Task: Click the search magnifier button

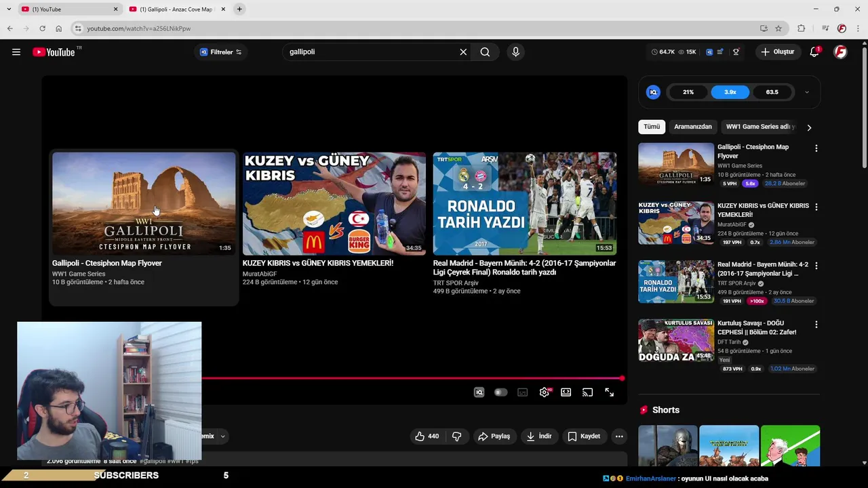Action: [x=485, y=52]
